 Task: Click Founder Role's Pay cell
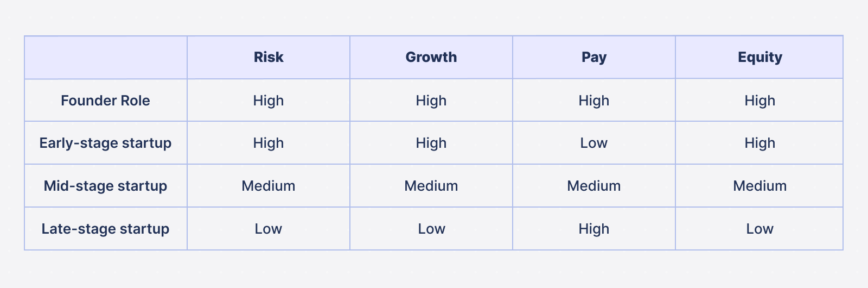click(594, 100)
